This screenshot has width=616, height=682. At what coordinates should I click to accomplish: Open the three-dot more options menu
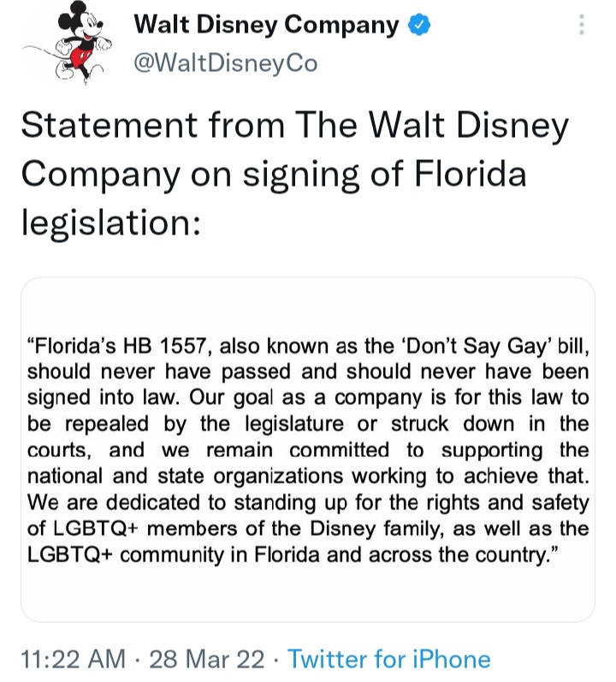tap(582, 27)
